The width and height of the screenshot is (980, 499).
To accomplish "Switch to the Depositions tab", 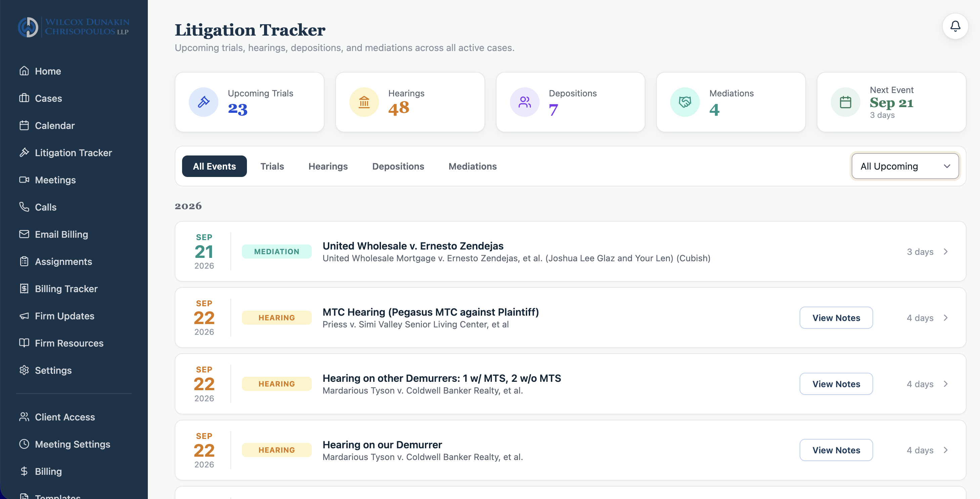I will (x=398, y=166).
